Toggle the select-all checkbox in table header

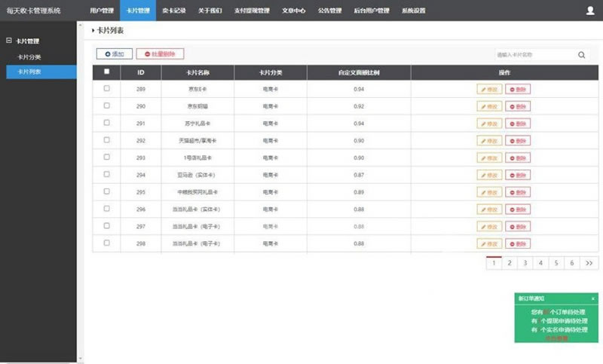[106, 72]
